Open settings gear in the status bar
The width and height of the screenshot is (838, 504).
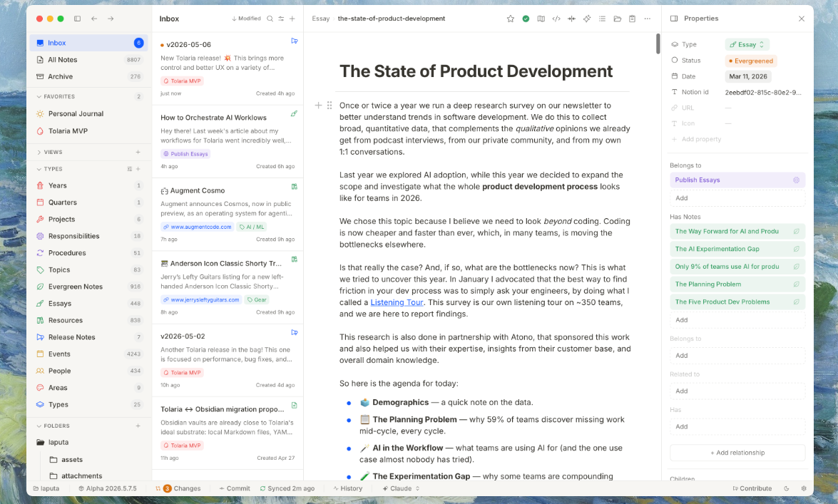point(804,488)
